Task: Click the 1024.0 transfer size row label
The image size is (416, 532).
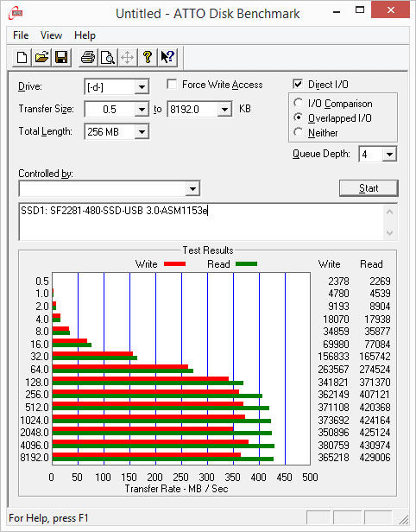Action: 35,420
